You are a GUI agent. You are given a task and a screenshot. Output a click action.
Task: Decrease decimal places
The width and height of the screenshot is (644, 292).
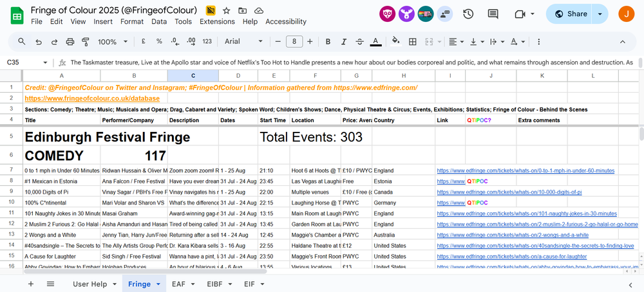(x=175, y=41)
